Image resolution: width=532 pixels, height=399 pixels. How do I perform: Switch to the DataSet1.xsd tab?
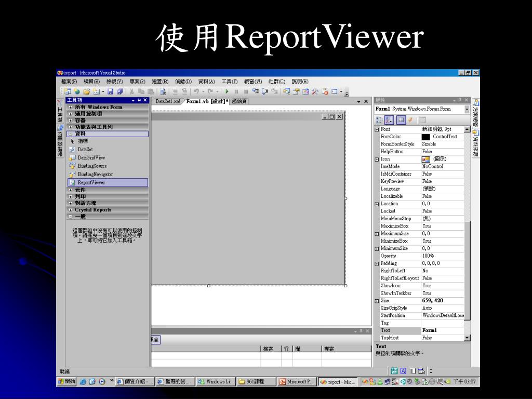(168, 101)
